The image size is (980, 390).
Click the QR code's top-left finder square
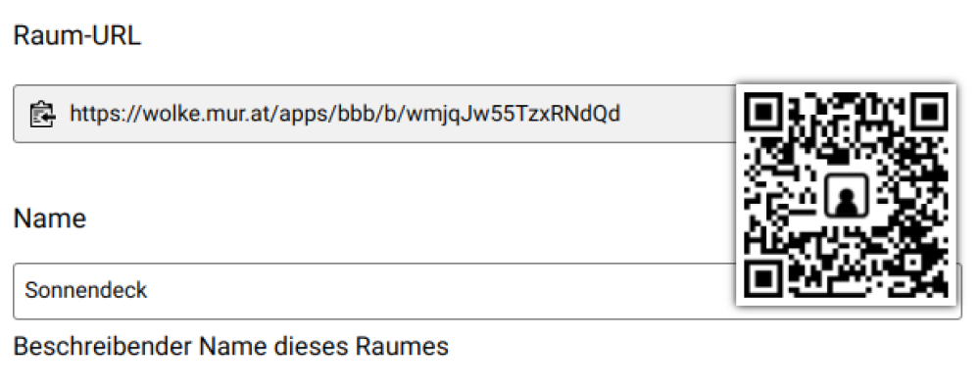pyautogui.click(x=763, y=112)
